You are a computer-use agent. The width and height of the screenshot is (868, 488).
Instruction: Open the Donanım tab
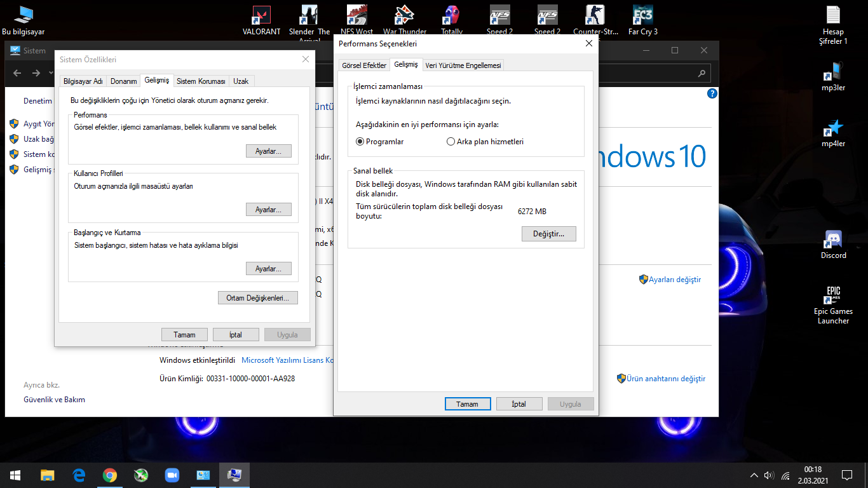pos(123,81)
